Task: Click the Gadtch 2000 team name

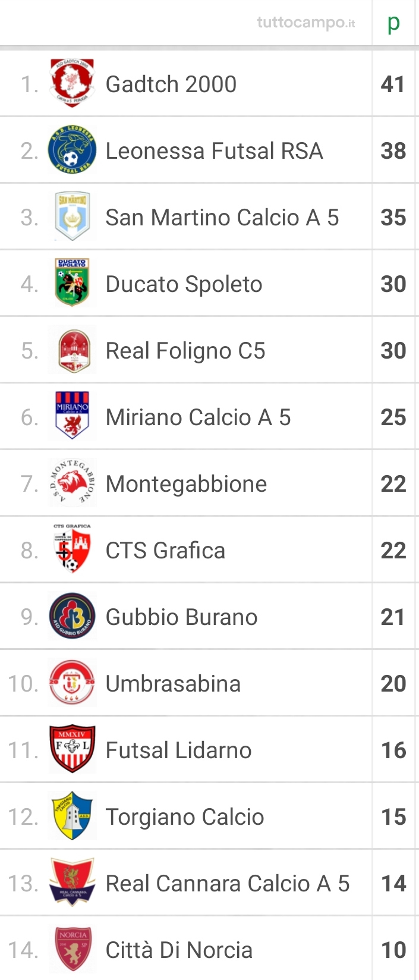Action: 171,84
